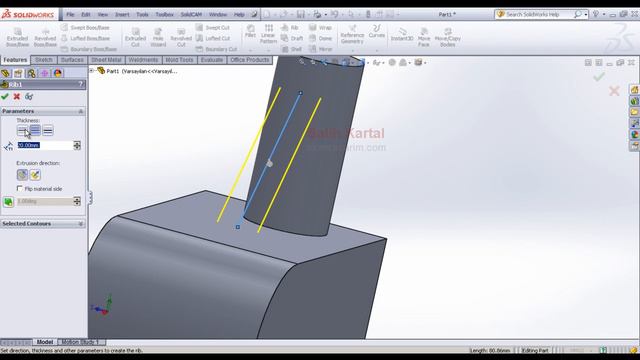The image size is (640, 360).
Task: Click rib thickness input field
Action: tap(45, 145)
